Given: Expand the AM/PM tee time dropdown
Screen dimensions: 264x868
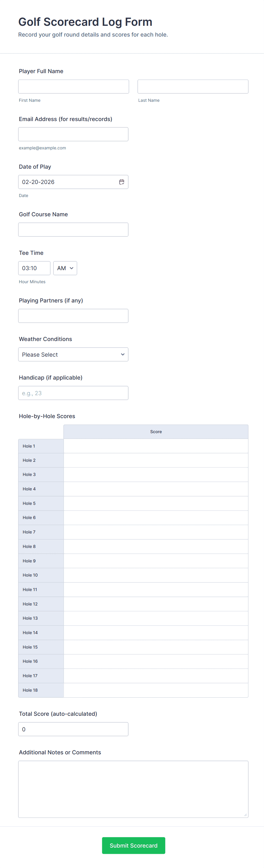Looking at the screenshot, I should (x=65, y=268).
